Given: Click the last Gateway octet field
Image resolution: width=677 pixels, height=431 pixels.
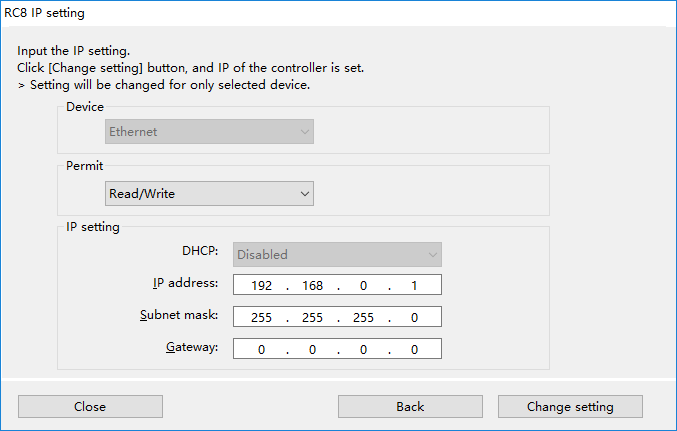Looking at the screenshot, I should (x=414, y=349).
